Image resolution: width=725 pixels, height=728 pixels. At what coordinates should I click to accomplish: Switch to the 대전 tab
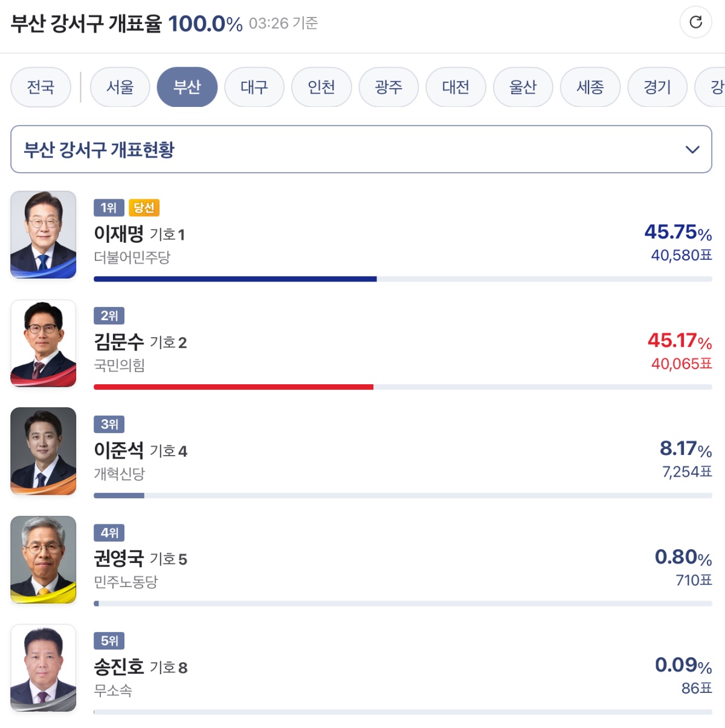456,87
